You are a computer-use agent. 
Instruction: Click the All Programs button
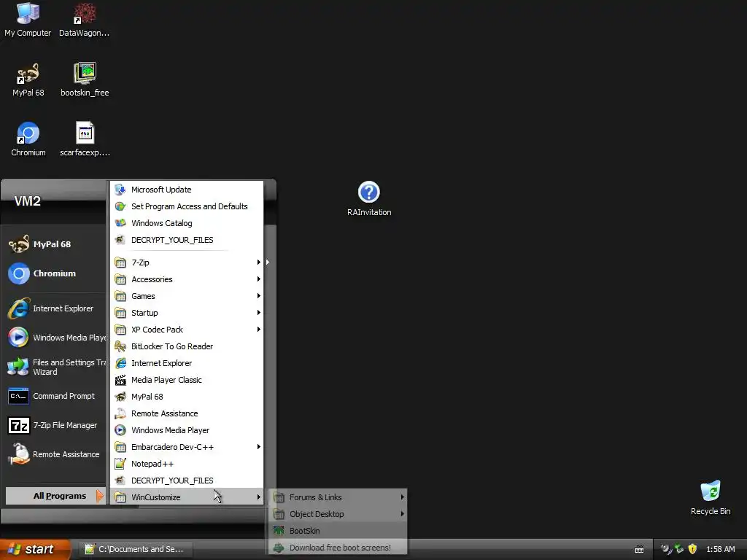(x=55, y=496)
